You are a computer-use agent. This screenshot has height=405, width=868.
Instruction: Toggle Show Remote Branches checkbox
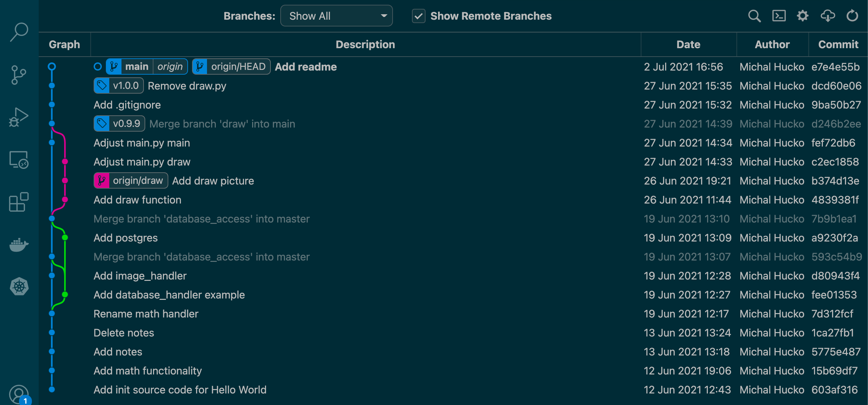coord(418,16)
